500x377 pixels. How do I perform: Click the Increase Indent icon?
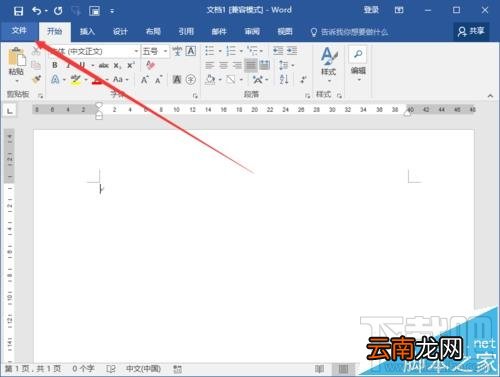pos(292,51)
